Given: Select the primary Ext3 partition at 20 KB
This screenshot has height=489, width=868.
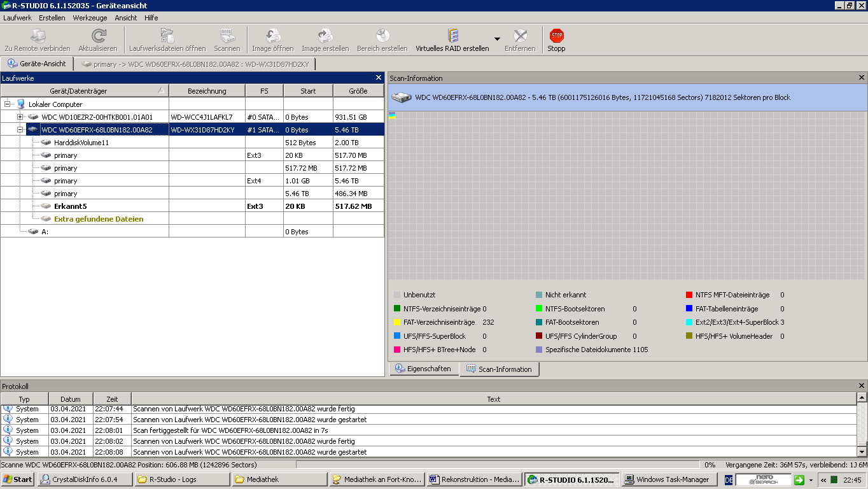Looking at the screenshot, I should [x=192, y=155].
